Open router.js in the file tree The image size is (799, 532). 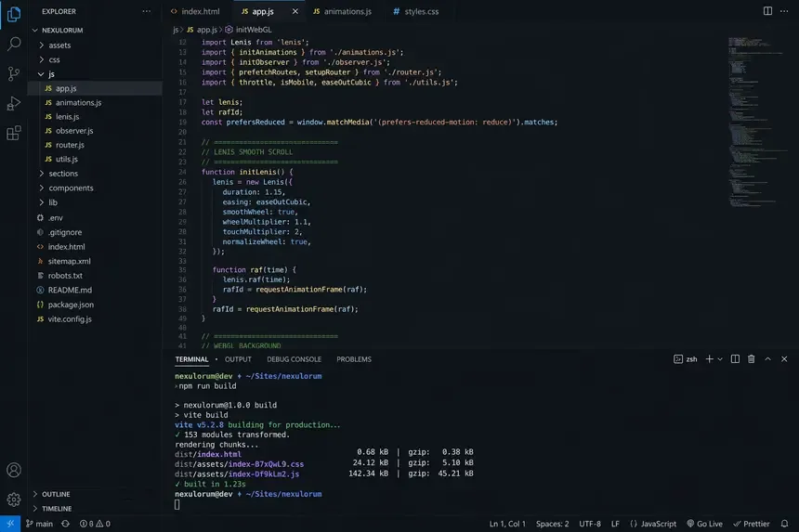[96, 145]
